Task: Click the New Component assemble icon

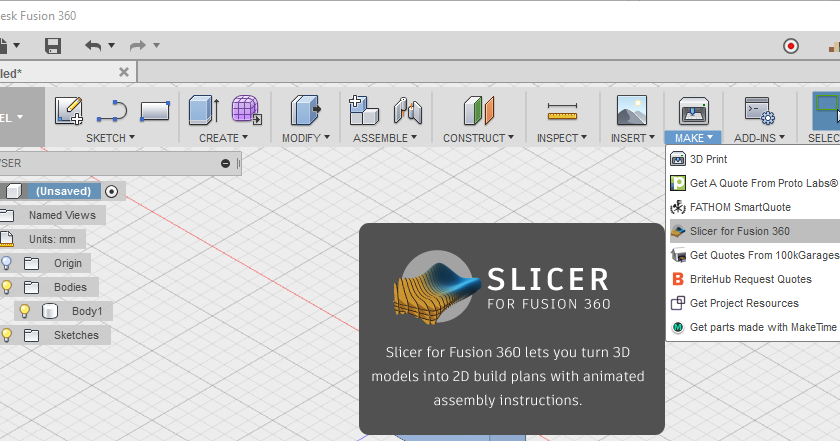Action: (364, 110)
